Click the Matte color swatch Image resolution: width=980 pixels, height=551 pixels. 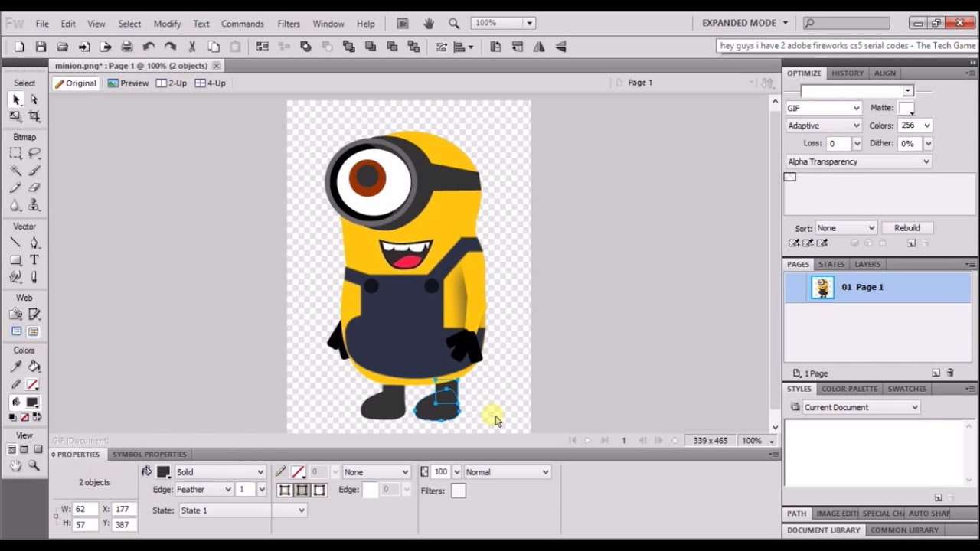(x=906, y=108)
